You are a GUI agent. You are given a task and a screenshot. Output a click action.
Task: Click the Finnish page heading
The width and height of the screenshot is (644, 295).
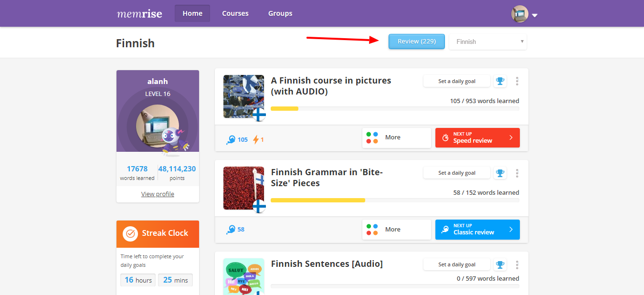click(135, 43)
